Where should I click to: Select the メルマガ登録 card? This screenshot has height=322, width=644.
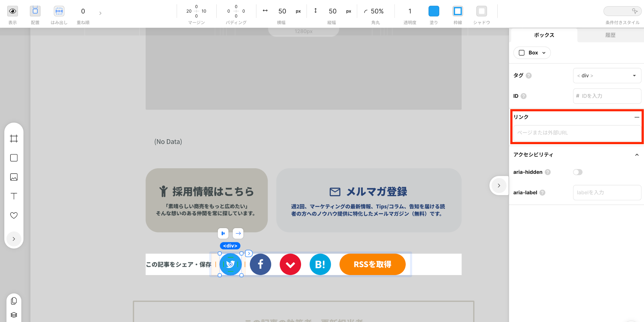(x=369, y=200)
